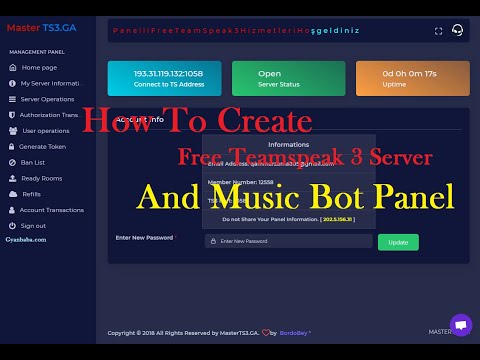Click the lock icon inside password field
The image size is (480, 360).
tap(213, 241)
